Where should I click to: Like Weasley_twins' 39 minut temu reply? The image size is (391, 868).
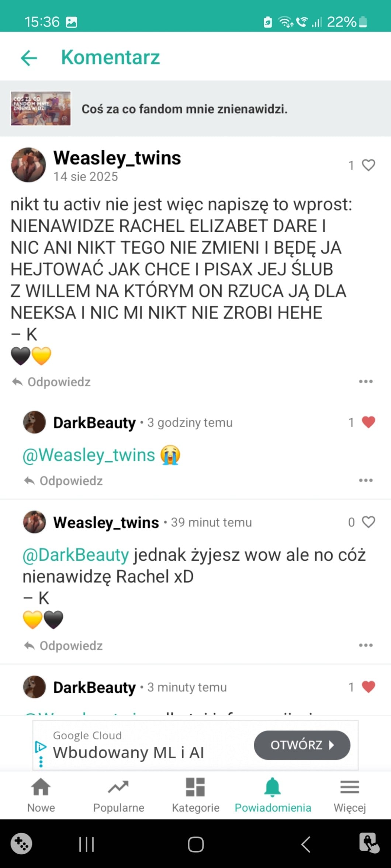click(368, 522)
